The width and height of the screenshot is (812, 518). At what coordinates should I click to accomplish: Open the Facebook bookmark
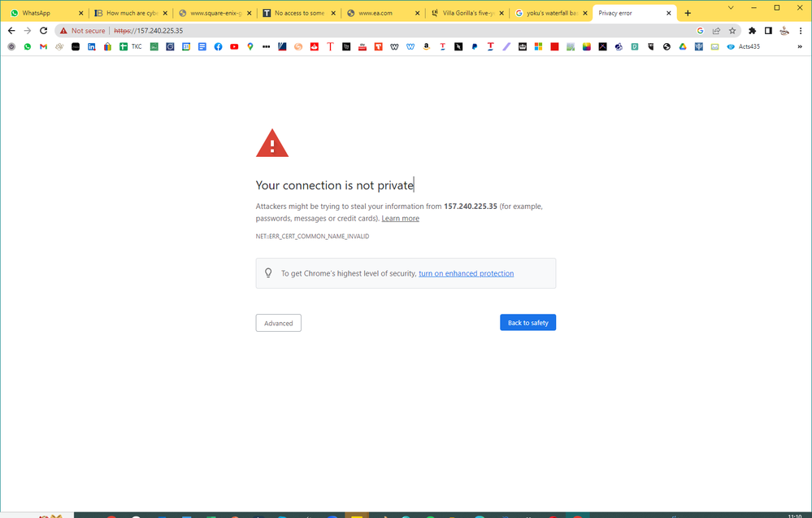pyautogui.click(x=217, y=46)
